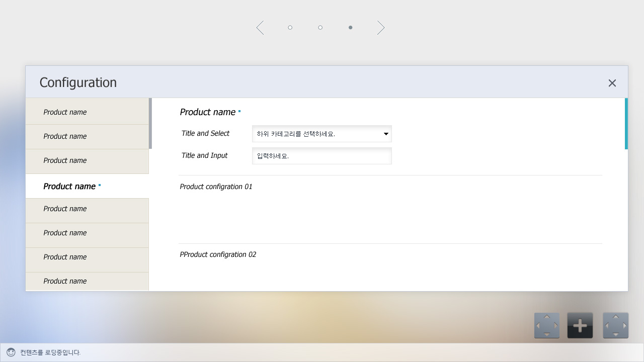Select the topmost Product name sidebar item
Image resolution: width=644 pixels, height=362 pixels.
tap(87, 112)
